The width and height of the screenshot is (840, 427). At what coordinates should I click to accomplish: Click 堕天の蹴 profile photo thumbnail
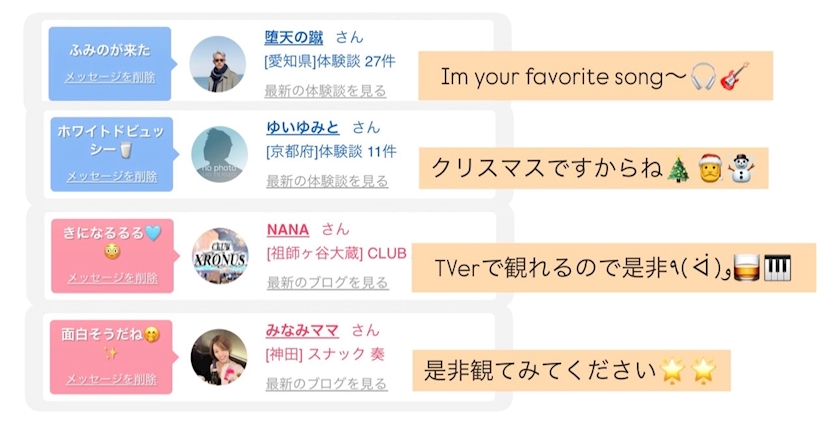(x=217, y=64)
